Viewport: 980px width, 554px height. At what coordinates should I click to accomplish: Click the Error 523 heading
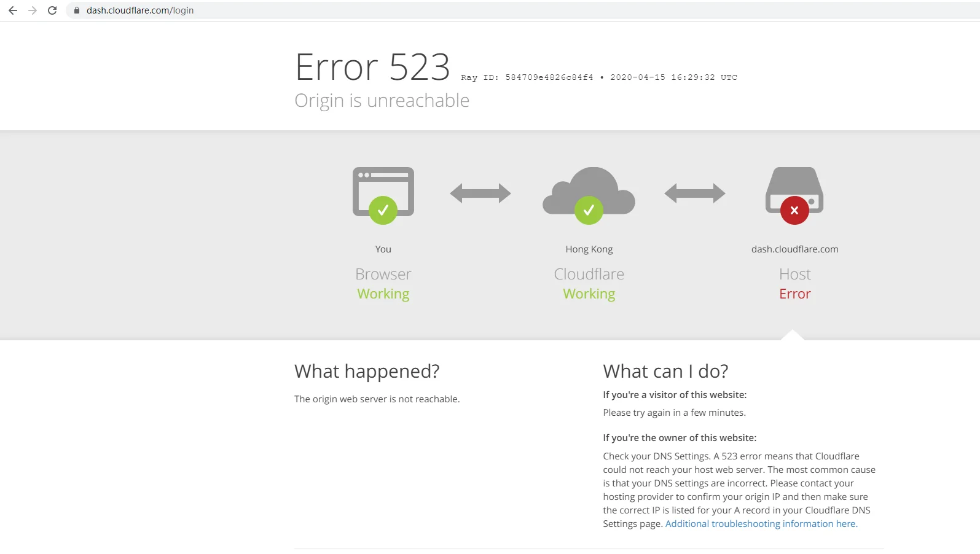[372, 66]
